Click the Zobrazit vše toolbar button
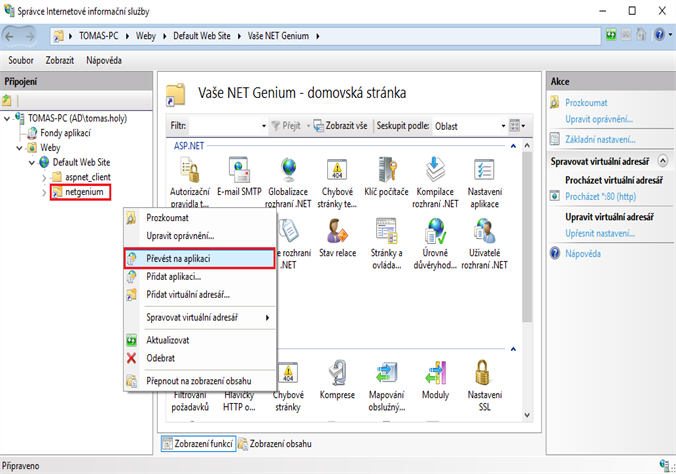This screenshot has width=676, height=474. click(x=341, y=126)
